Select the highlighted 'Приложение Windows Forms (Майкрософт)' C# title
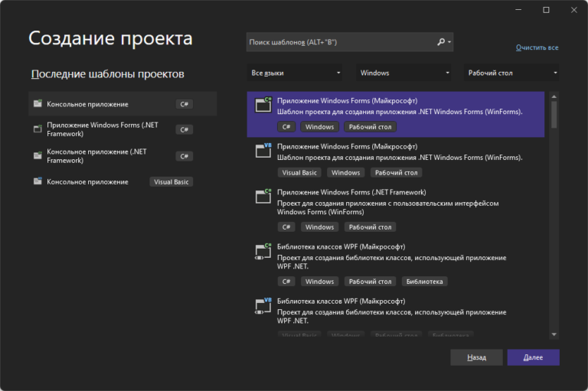This screenshot has width=588, height=391. [x=348, y=100]
